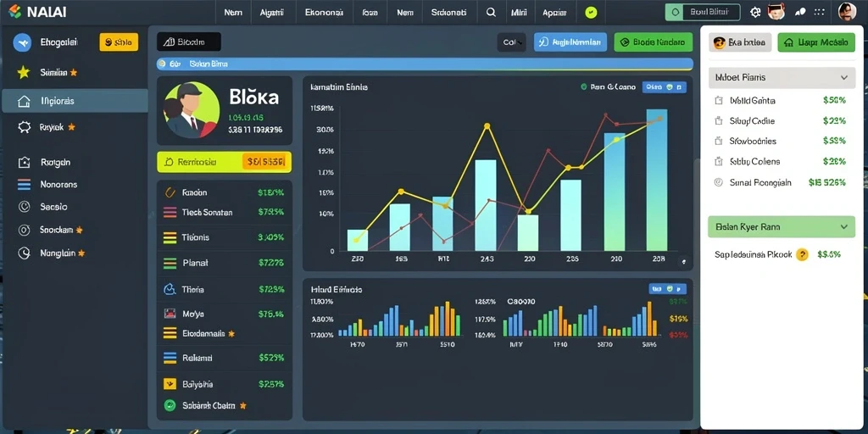The height and width of the screenshot is (434, 868).
Task: Click the green circle icon by Sabank Cbaim
Action: point(170,405)
